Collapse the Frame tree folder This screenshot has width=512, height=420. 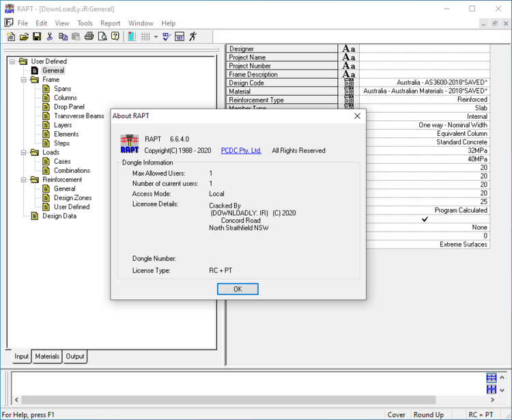click(x=24, y=80)
